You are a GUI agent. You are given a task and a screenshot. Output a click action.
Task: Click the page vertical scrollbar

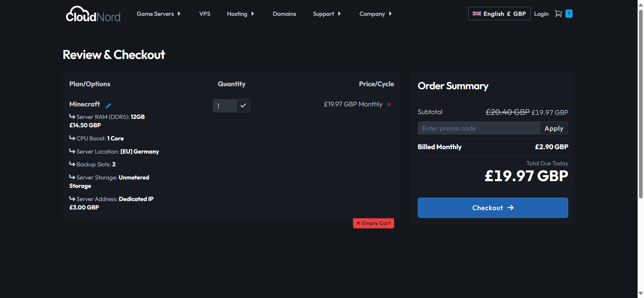pos(641,104)
